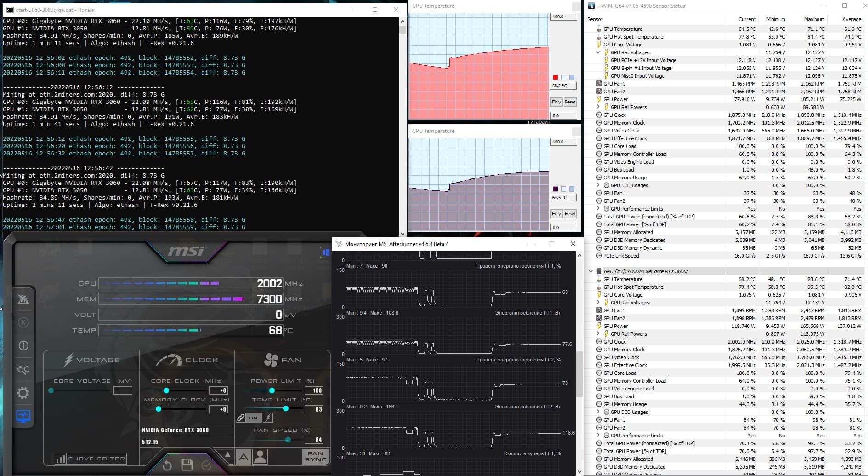Toggle the Fan Sync button
Viewport: 868px width, 476px height.
point(315,456)
